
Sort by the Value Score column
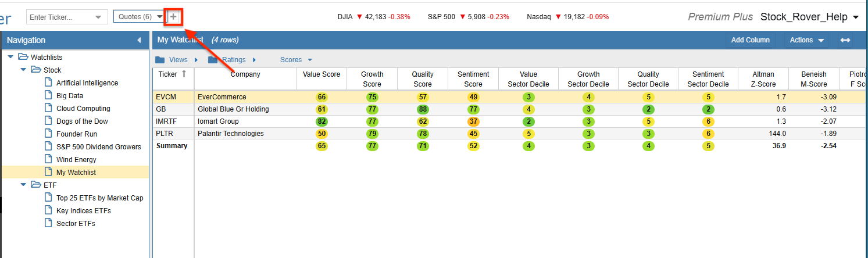pyautogui.click(x=322, y=79)
